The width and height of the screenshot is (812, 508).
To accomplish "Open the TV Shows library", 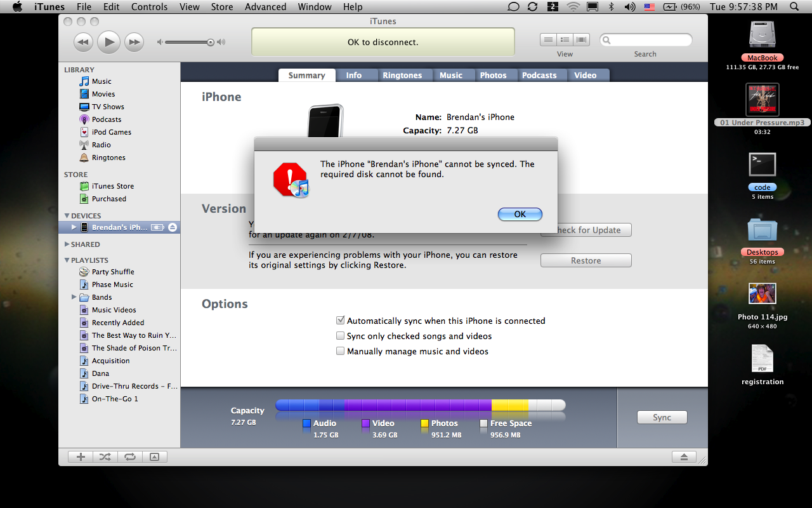I will pos(101,107).
